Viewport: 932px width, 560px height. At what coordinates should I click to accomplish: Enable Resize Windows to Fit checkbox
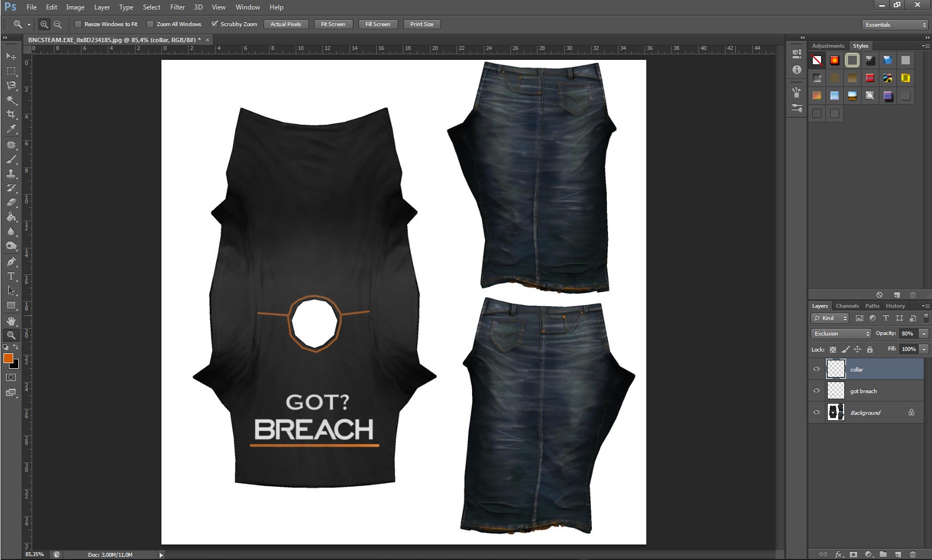[78, 24]
